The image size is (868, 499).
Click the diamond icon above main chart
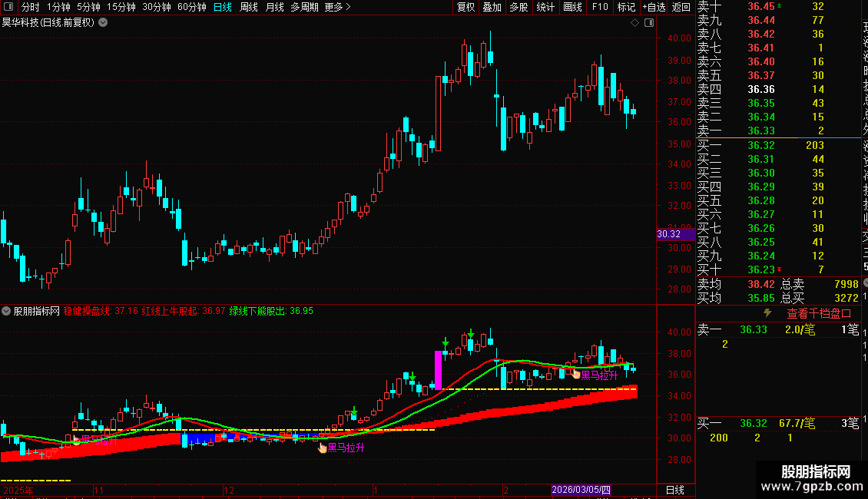pos(635,23)
